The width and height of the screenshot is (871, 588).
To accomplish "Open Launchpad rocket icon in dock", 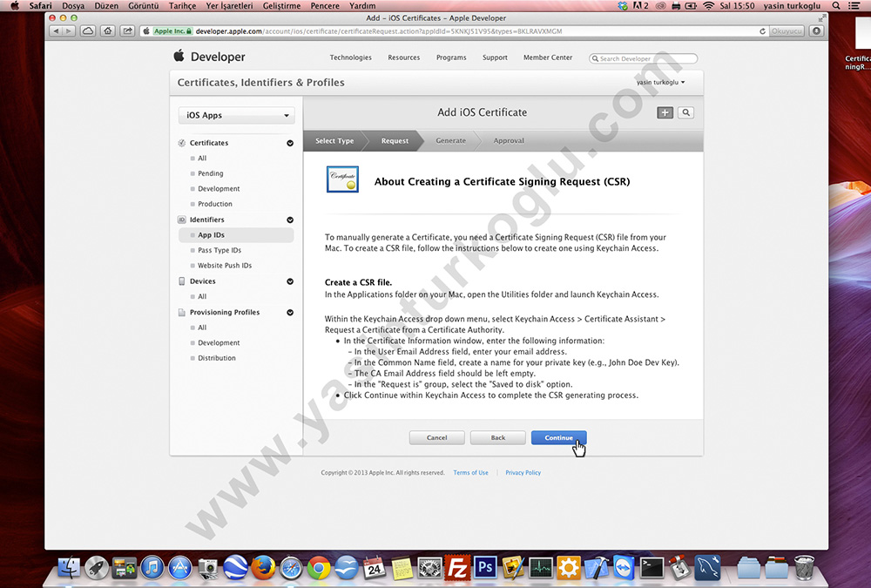I will tap(97, 568).
